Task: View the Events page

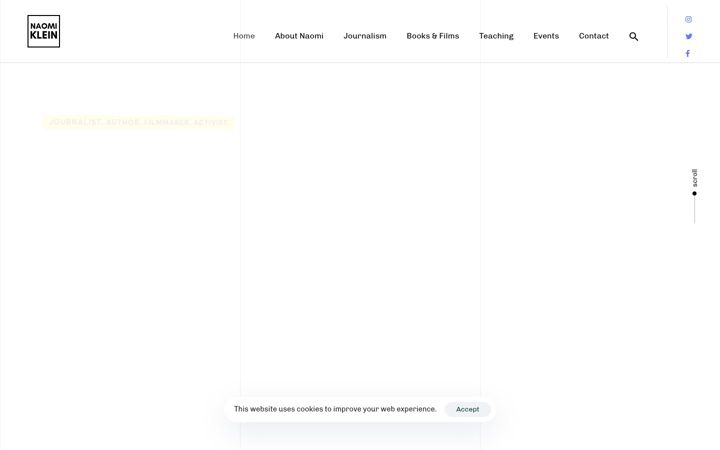Action: (546, 36)
